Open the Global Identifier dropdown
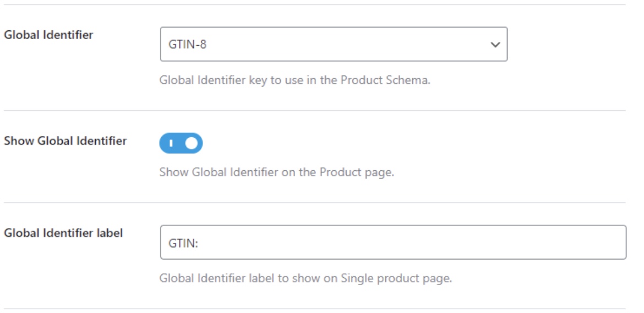This screenshot has width=644, height=313. tap(333, 45)
